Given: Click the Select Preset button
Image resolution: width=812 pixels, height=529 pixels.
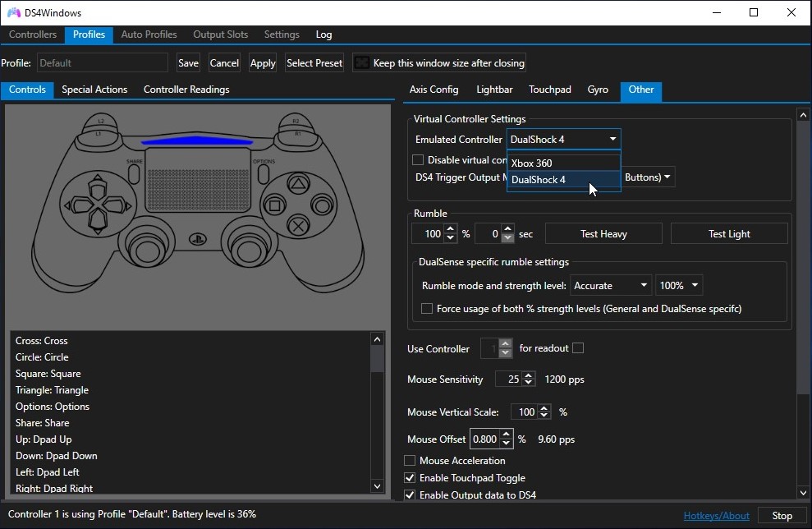Looking at the screenshot, I should [x=314, y=62].
